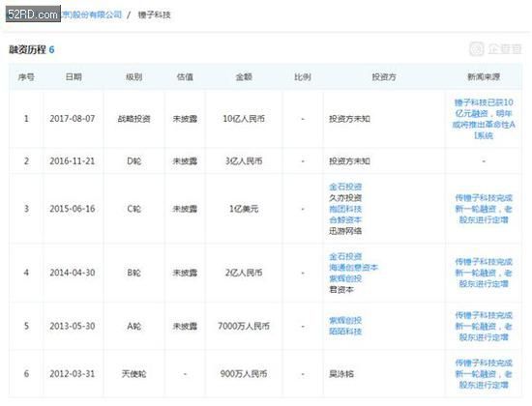Image resolution: width=532 pixels, height=406 pixels.
Task: Open 紫辉创投 investor link in B轮 row
Action: (345, 278)
